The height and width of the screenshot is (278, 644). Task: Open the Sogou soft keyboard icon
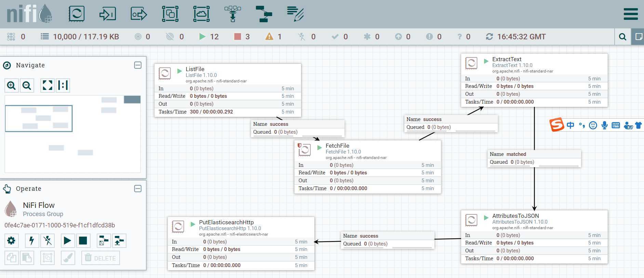(x=616, y=125)
